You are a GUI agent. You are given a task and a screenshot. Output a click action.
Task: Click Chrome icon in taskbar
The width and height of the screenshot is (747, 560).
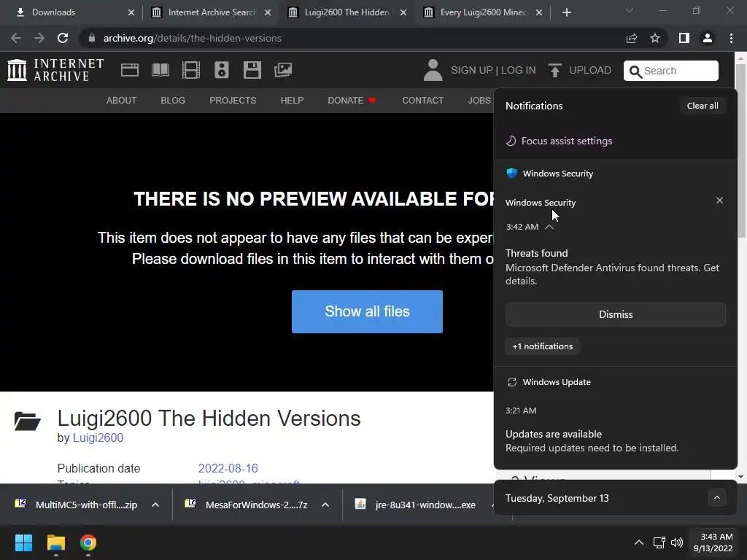pos(88,542)
